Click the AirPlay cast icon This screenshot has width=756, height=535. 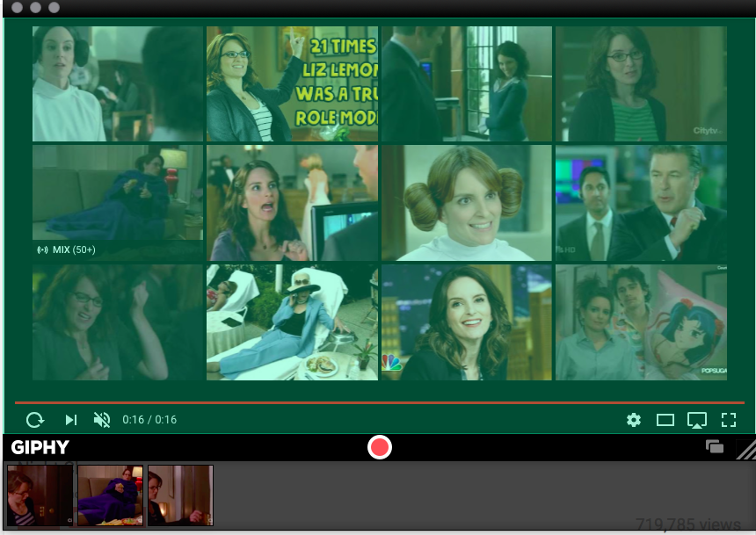pos(696,420)
